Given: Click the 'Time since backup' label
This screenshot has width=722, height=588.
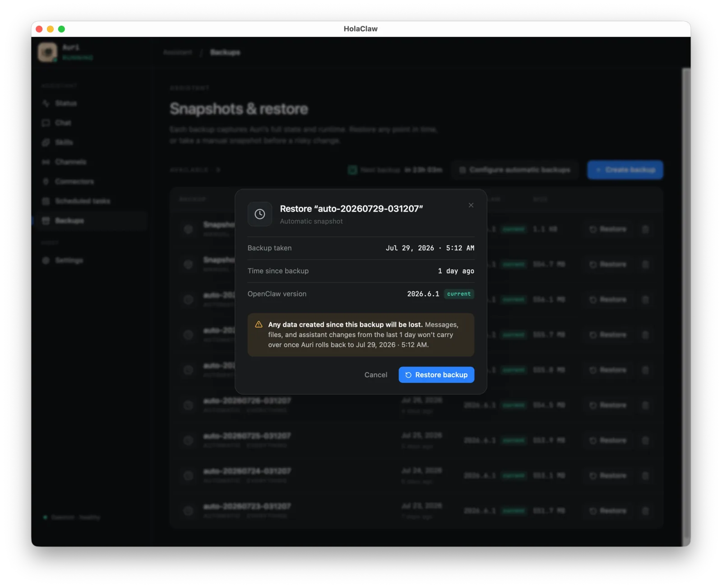Looking at the screenshot, I should tap(278, 271).
